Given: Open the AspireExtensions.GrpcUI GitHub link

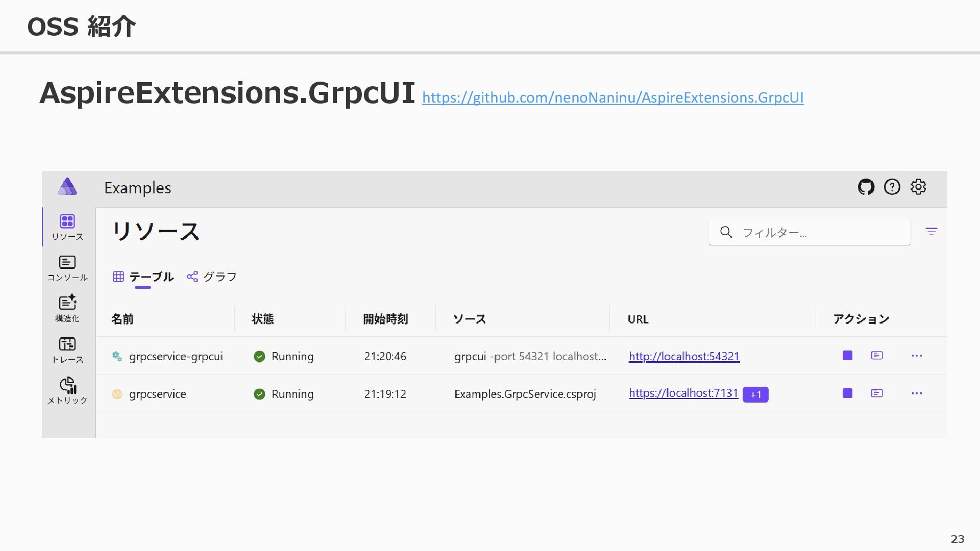Looking at the screenshot, I should point(612,97).
